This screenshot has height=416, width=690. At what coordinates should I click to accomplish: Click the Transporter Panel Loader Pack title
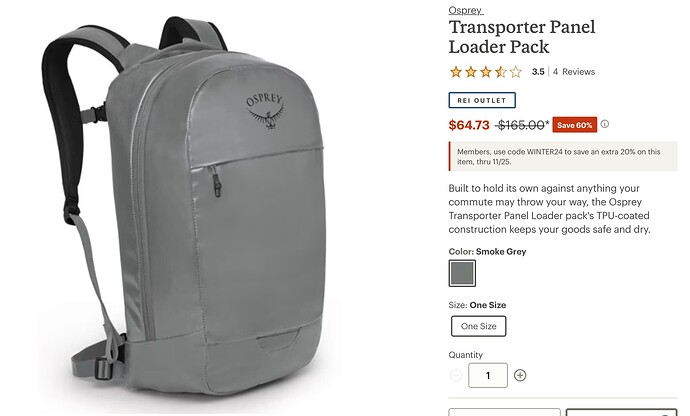(x=522, y=37)
